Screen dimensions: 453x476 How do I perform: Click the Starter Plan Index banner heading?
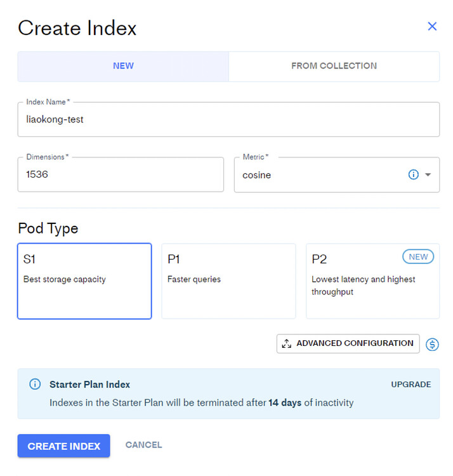[x=89, y=385]
